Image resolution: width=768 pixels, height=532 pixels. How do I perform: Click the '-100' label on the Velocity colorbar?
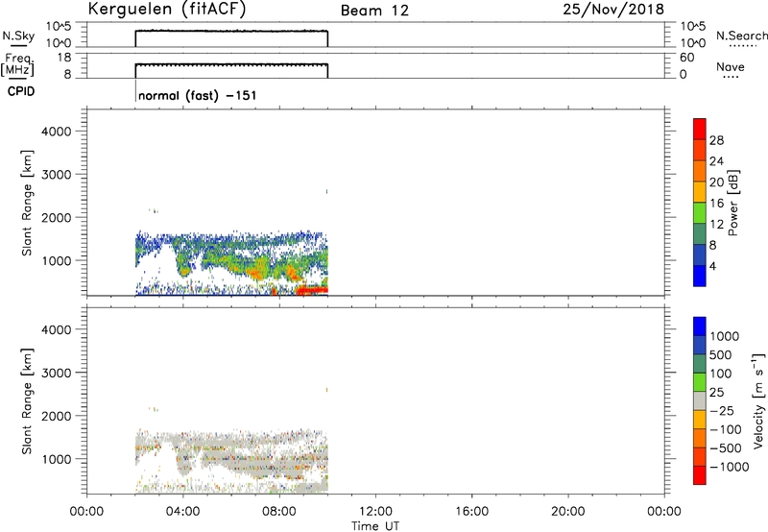pos(725,429)
